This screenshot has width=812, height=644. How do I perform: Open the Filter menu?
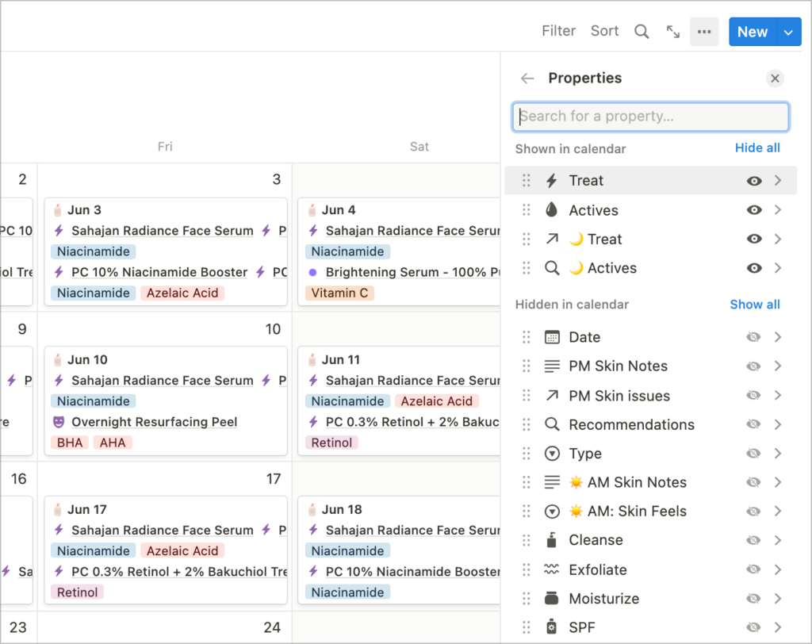tap(559, 31)
